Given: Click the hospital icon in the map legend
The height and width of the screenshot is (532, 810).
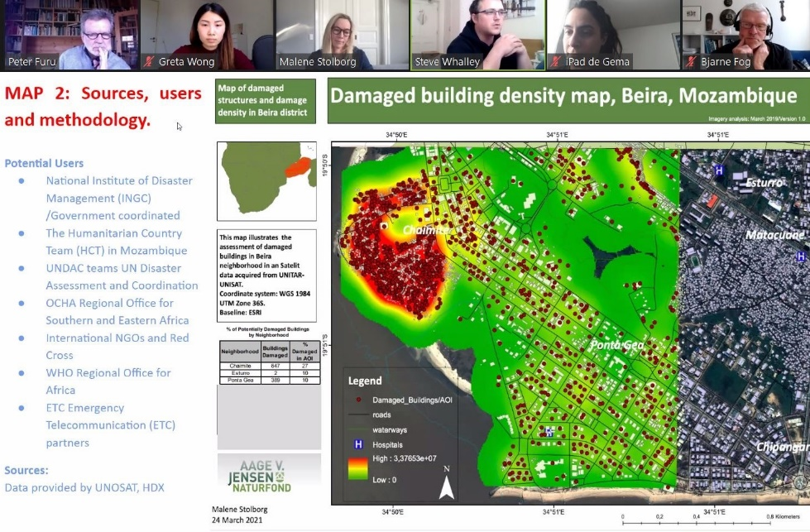Looking at the screenshot, I should coord(358,444).
